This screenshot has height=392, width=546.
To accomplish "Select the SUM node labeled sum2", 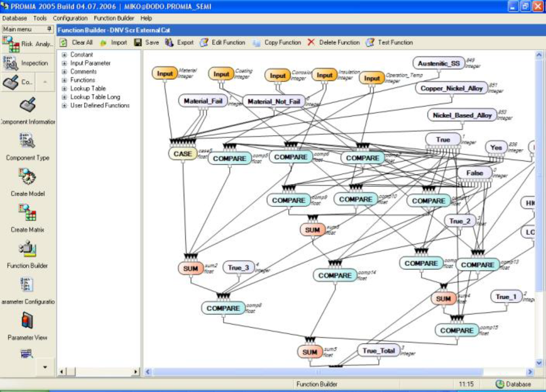I will tap(191, 268).
